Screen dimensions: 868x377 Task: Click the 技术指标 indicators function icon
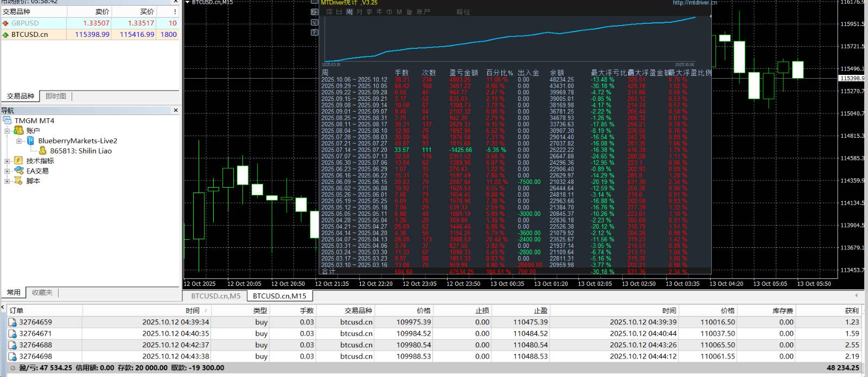[x=19, y=161]
